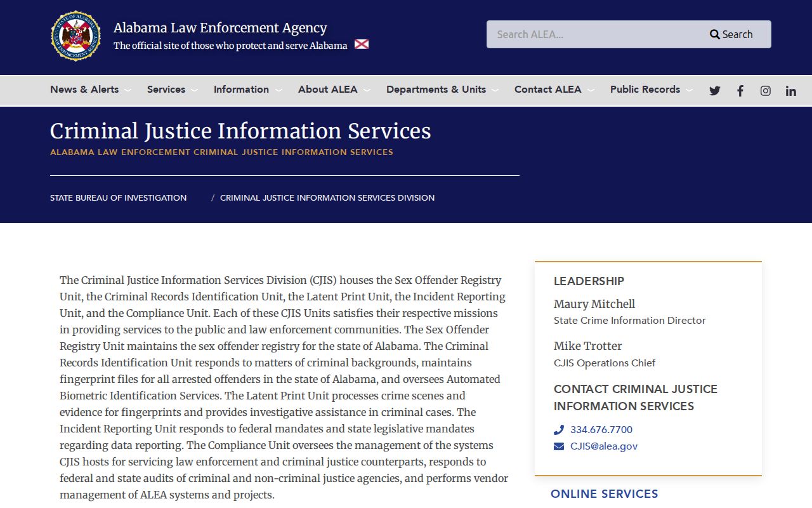Screen dimensions: 812x508
Task: Click the Criminal Justice Information Services heading
Action: 240,131
